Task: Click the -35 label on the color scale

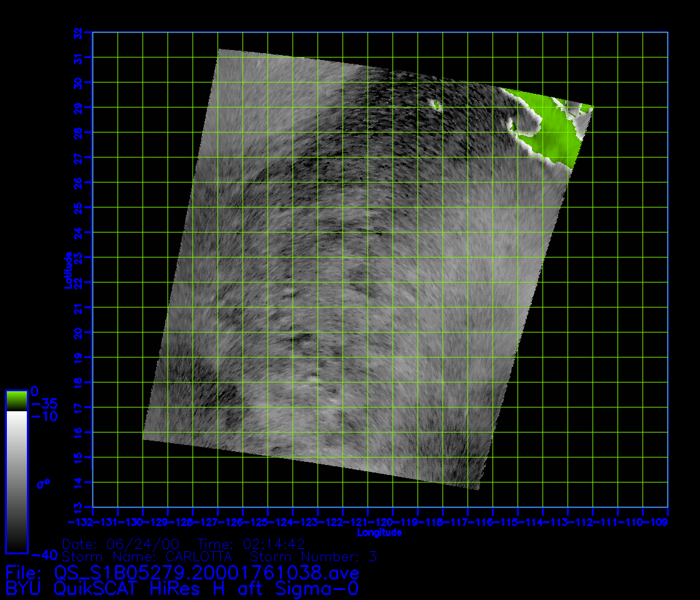Action: [x=44, y=404]
